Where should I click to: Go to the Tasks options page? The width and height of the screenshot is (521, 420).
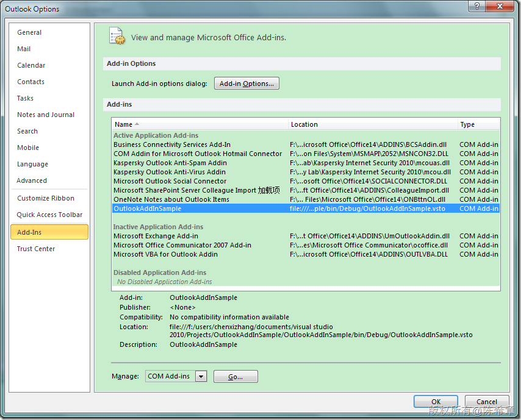tap(49, 98)
